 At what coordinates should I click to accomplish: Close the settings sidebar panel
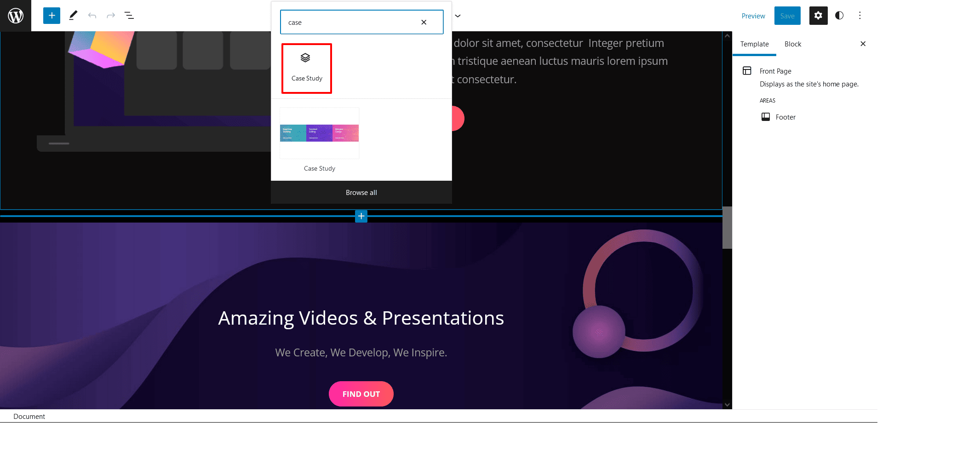863,44
